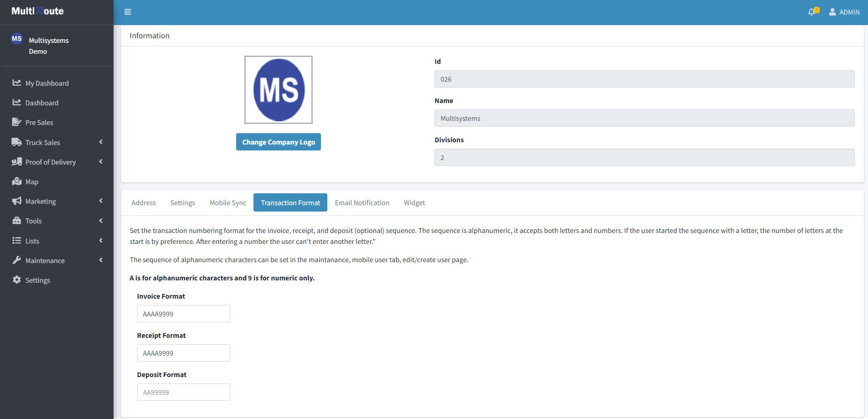This screenshot has width=868, height=419.
Task: Click the MS company avatar in sidebar
Action: [x=17, y=39]
